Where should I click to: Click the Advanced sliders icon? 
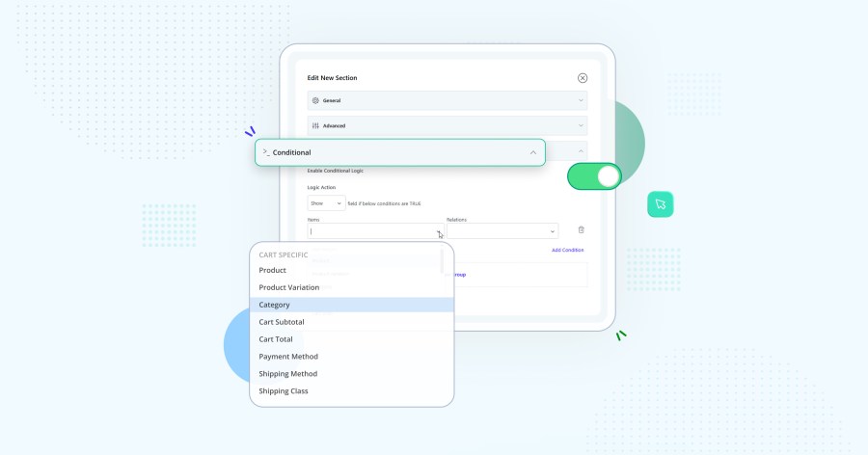coord(315,125)
